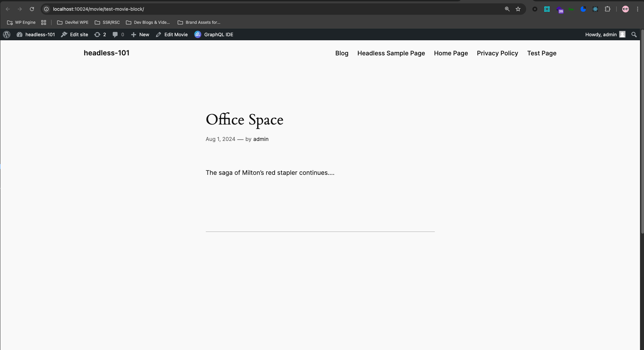Open the Privacy Policy page
The height and width of the screenshot is (350, 644).
coord(497,53)
